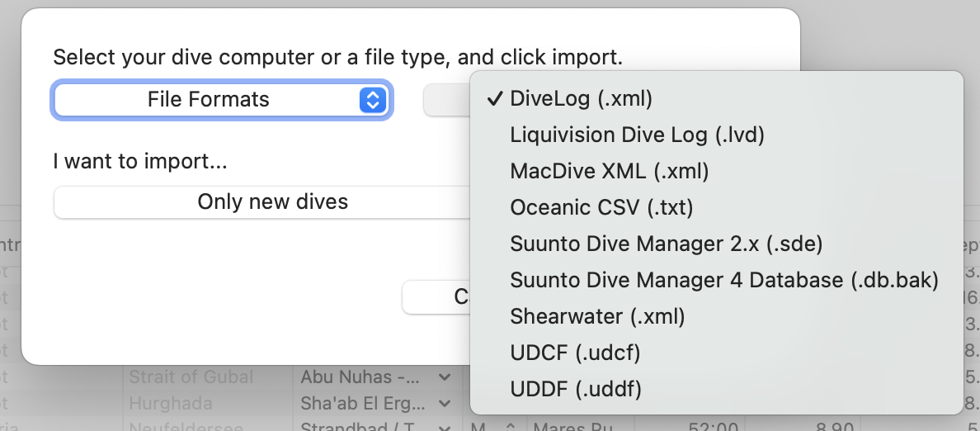Open the Strandbad dive site chevron
Screen dimensions: 980x431
click(x=445, y=426)
